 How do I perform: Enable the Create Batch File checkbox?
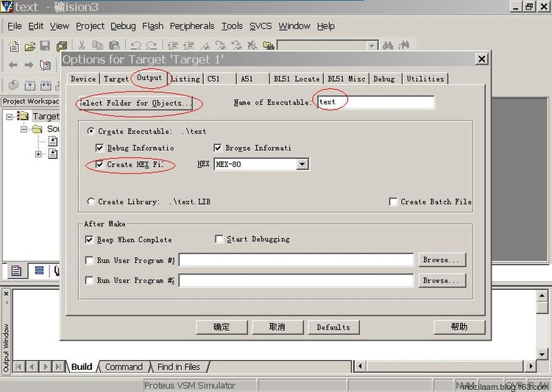point(393,202)
